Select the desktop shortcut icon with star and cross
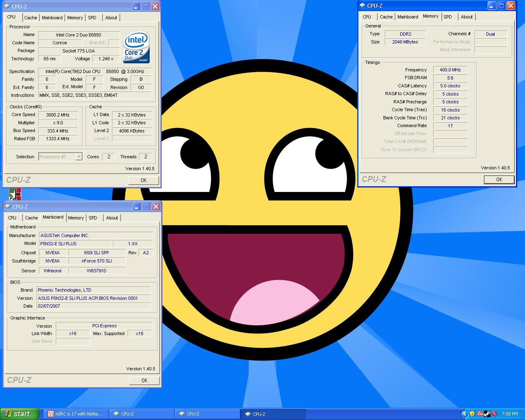 pos(15,194)
